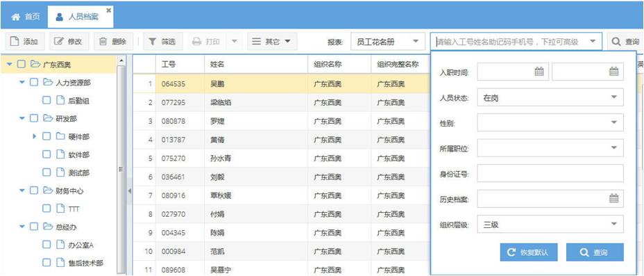Toggle checkbox for 人力资源部

tap(34, 82)
